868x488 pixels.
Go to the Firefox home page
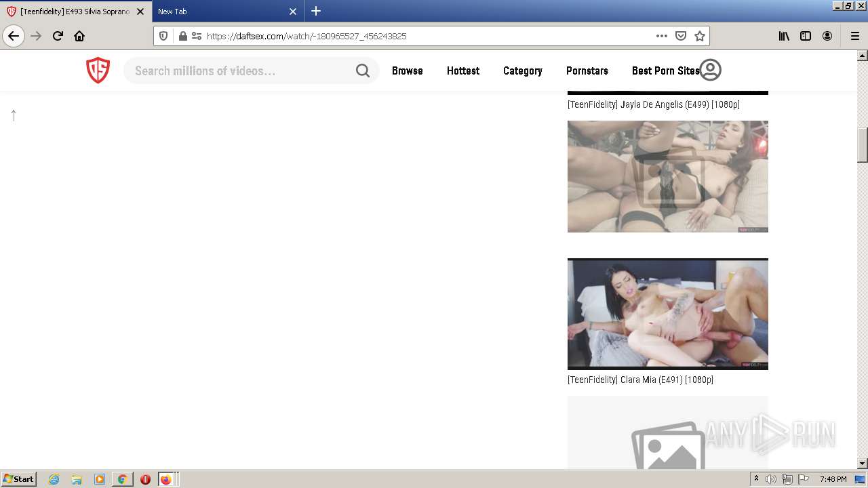[x=79, y=36]
